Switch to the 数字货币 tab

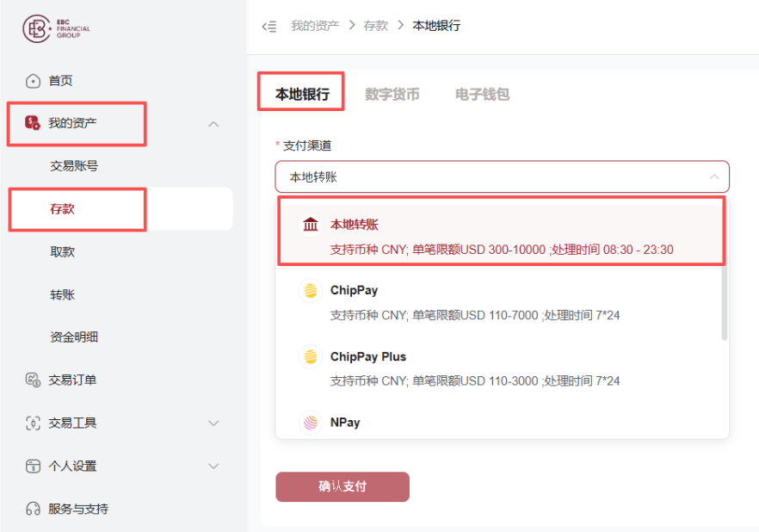pyautogui.click(x=392, y=94)
